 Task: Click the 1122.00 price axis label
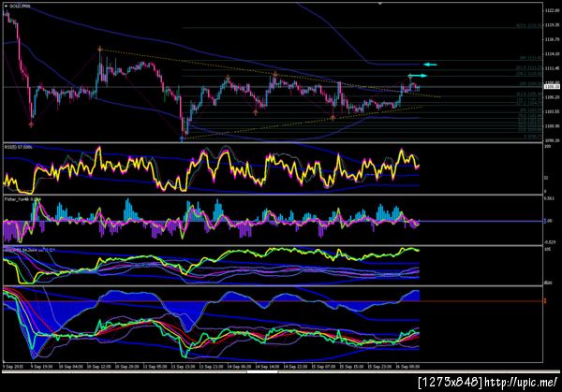coord(552,10)
